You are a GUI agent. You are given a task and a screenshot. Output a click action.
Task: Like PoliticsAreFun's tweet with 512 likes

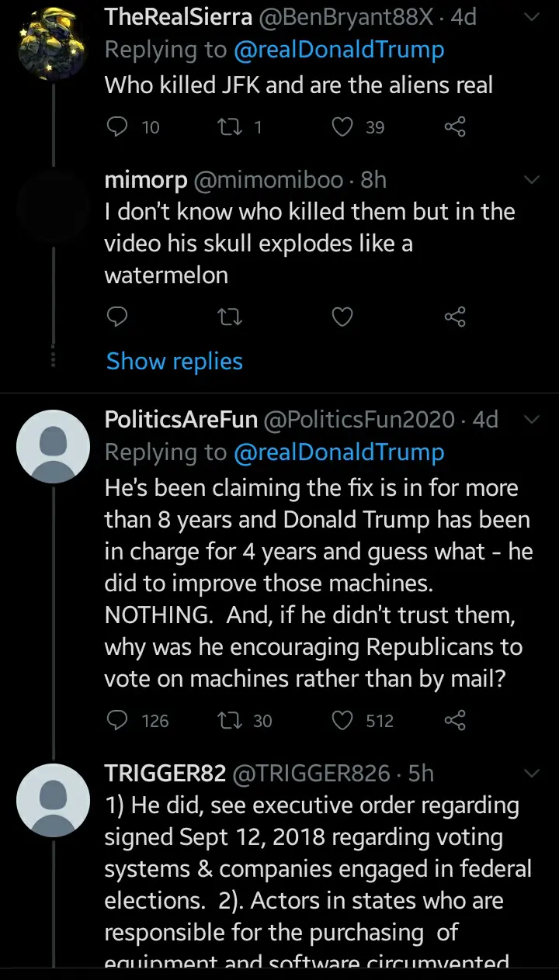(x=342, y=721)
